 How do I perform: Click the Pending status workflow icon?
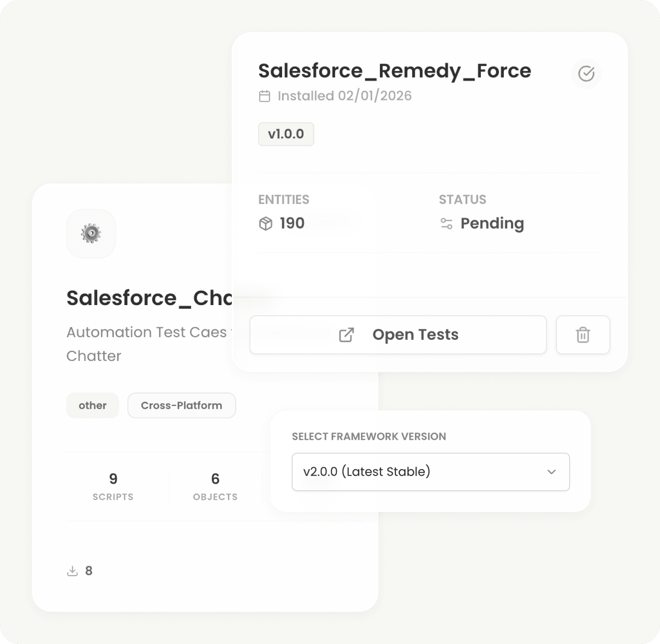pos(448,224)
